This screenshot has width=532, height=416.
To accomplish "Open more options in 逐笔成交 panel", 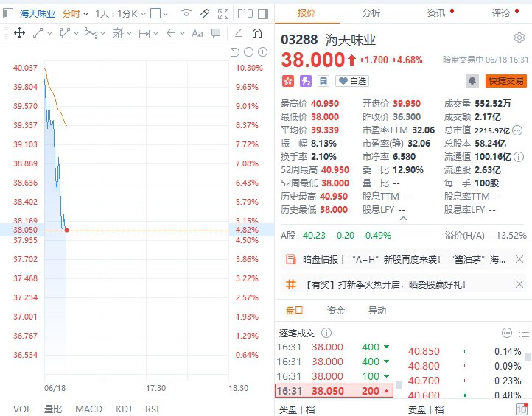I will 506,333.
